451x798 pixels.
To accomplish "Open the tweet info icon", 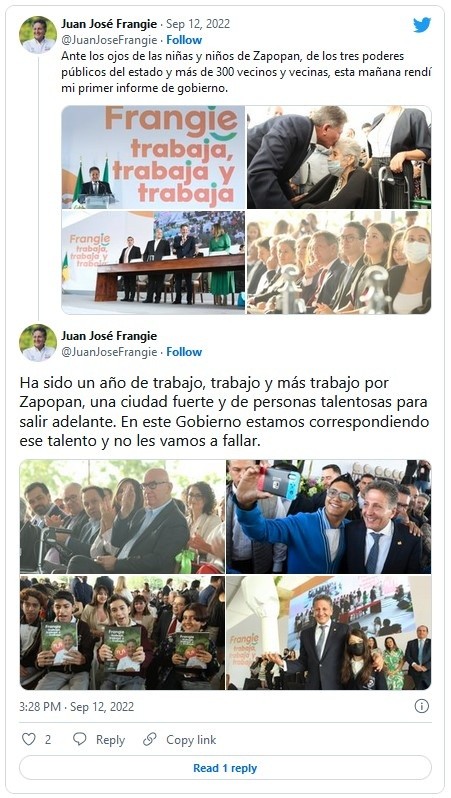I will pyautogui.click(x=421, y=706).
